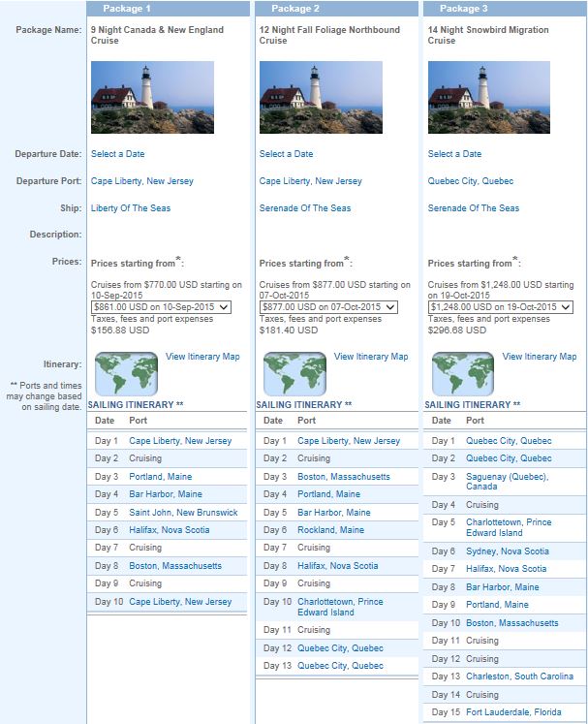The height and width of the screenshot is (724, 588).
Task: Click '12 Night Fall Foliage Northbound Cruise' name
Action: coord(329,35)
